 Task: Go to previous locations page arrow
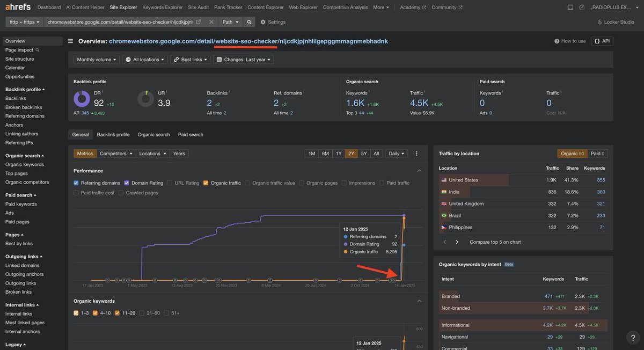[x=445, y=242]
